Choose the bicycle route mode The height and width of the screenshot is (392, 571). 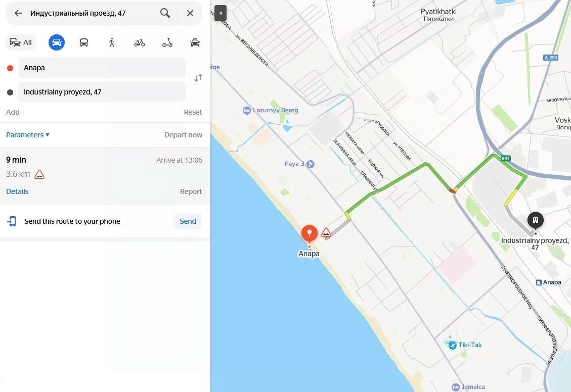(140, 43)
